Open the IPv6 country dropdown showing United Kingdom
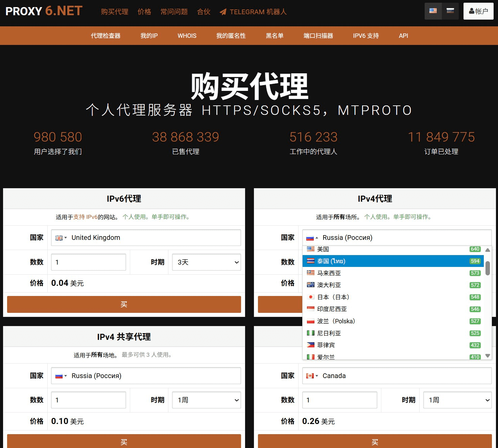Screen dimensions: 498x448 pos(146,238)
